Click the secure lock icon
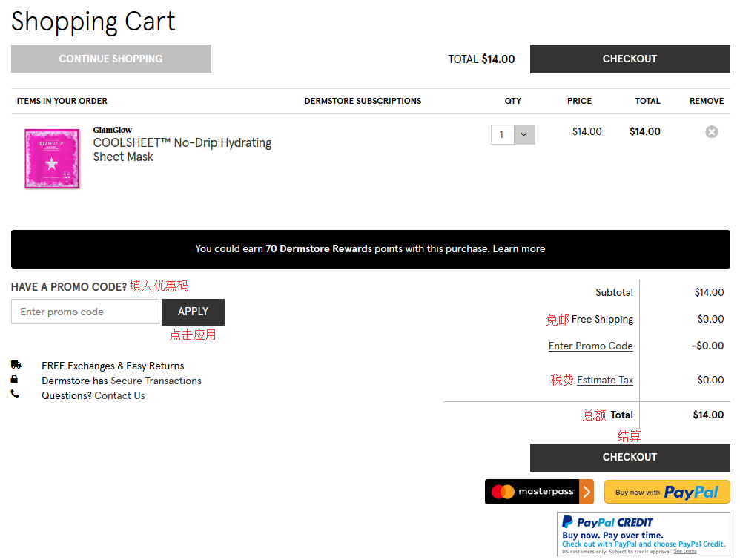This screenshot has height=560, width=740. [15, 380]
